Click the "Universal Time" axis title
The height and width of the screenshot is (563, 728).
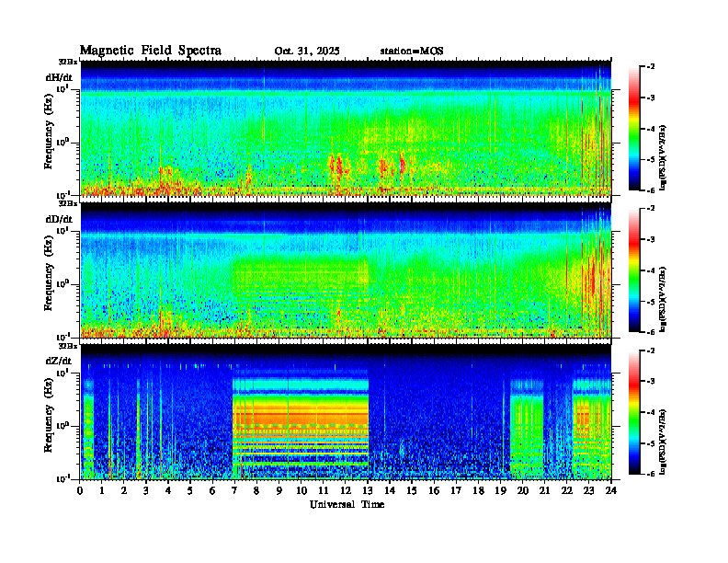[347, 504]
